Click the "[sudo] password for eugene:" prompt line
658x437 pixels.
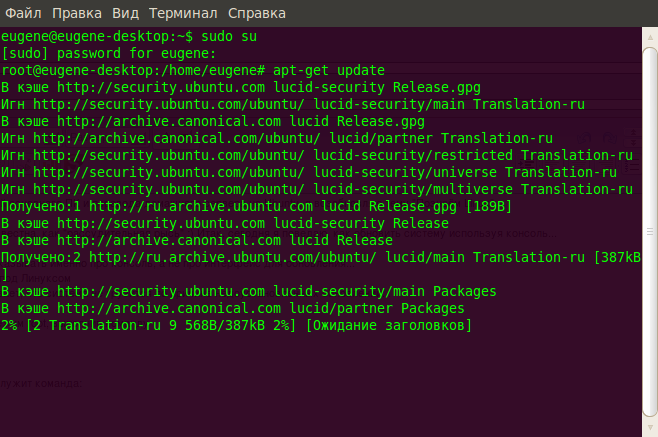click(108, 54)
